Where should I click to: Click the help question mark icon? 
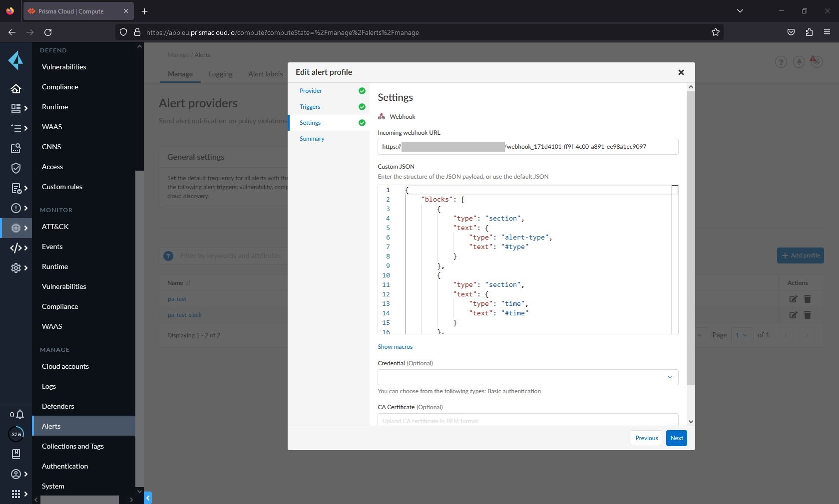(x=781, y=62)
